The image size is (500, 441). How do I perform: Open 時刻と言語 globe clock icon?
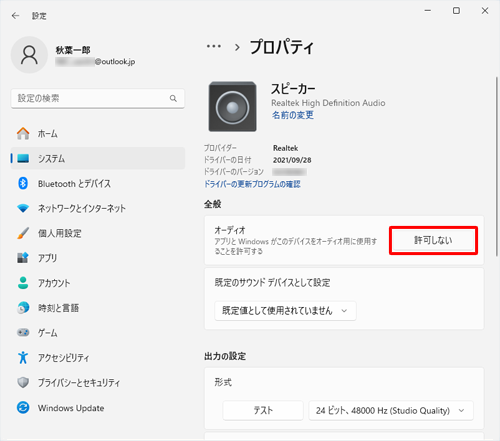click(23, 308)
